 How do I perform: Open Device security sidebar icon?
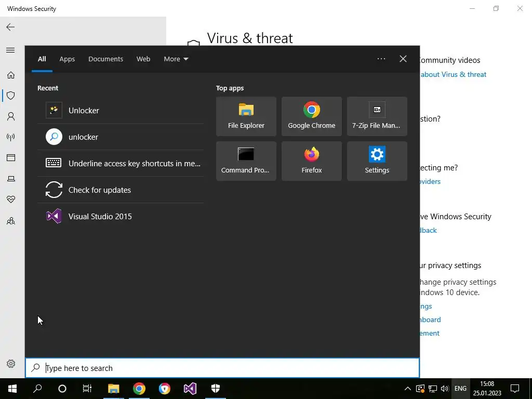tap(11, 179)
